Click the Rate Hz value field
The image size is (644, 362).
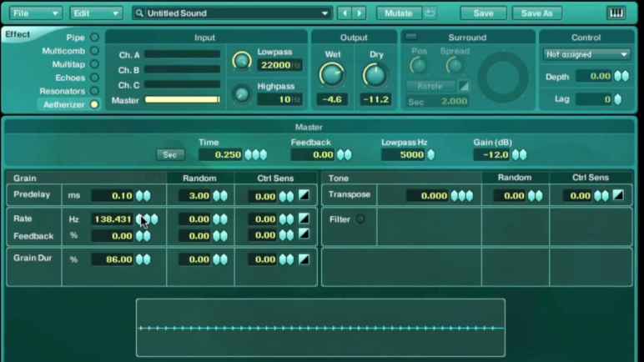(112, 219)
